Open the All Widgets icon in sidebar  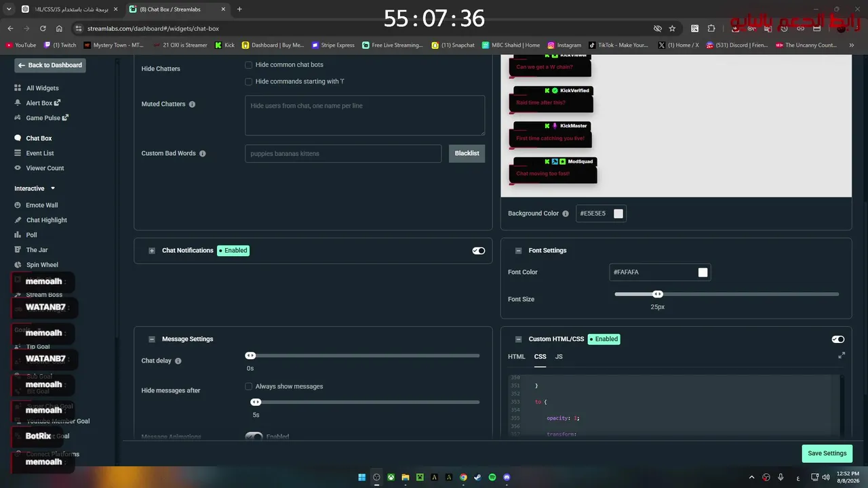[18, 88]
